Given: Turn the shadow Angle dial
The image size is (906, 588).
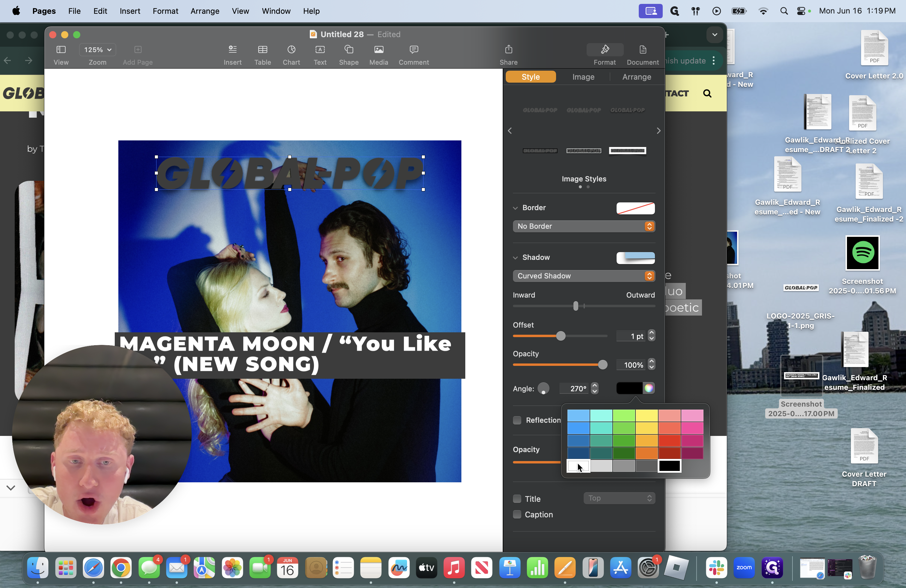Looking at the screenshot, I should click(x=543, y=388).
